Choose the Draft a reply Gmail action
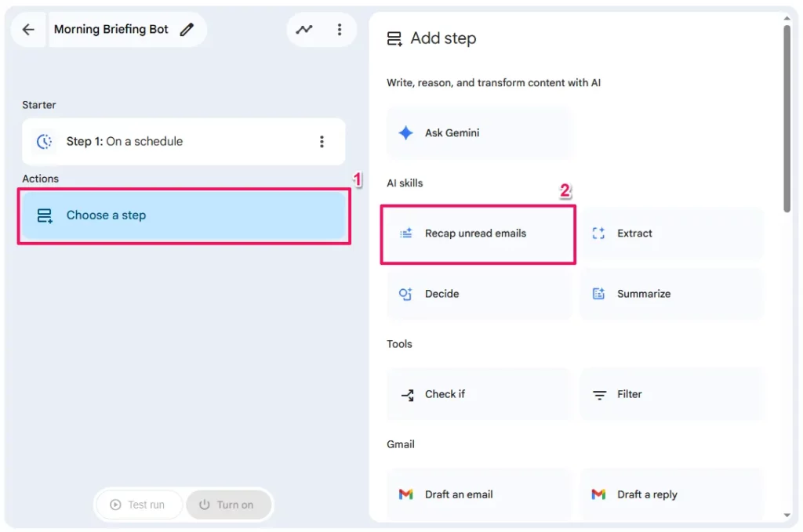 [x=672, y=494]
